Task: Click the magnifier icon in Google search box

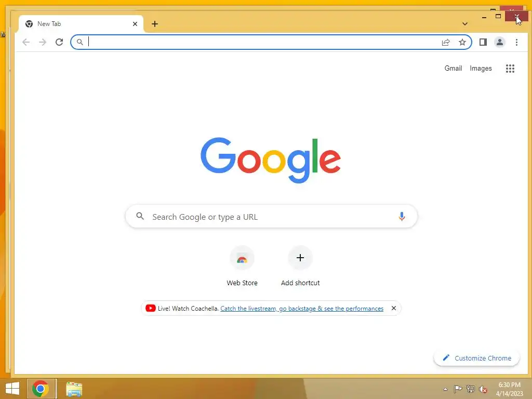Action: [x=140, y=216]
